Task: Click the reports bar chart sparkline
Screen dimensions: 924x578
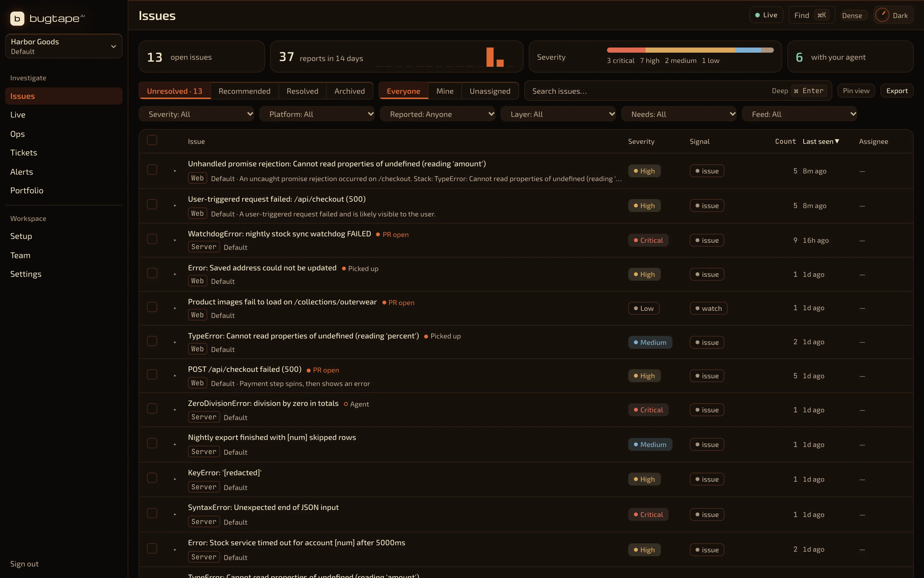Action: coord(445,57)
